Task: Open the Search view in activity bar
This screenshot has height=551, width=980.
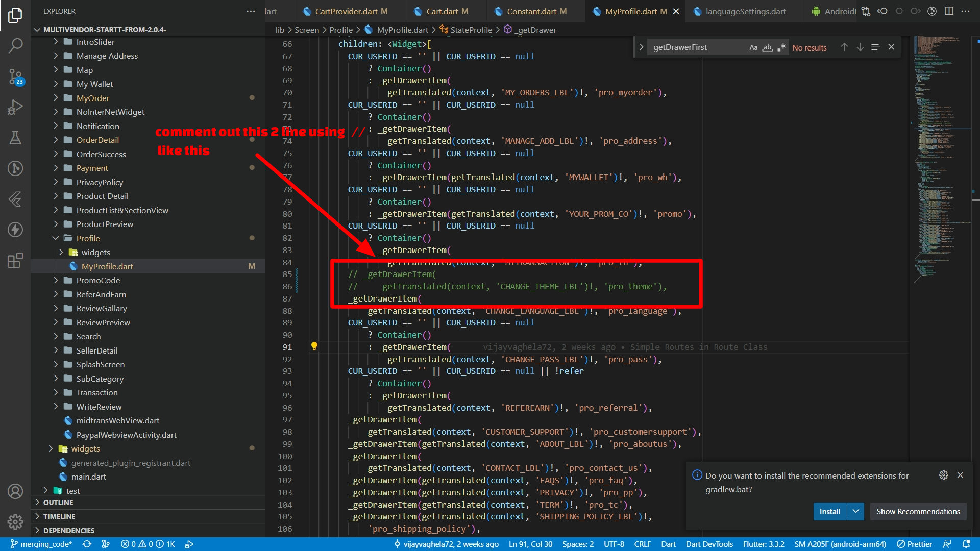Action: click(15, 46)
